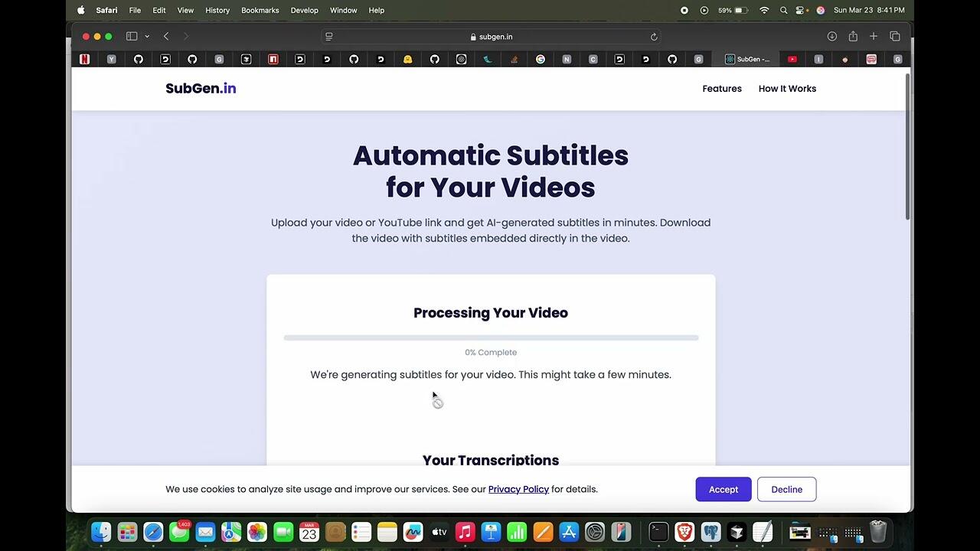Image resolution: width=980 pixels, height=551 pixels.
Task: Go back to the previous page
Action: [166, 36]
